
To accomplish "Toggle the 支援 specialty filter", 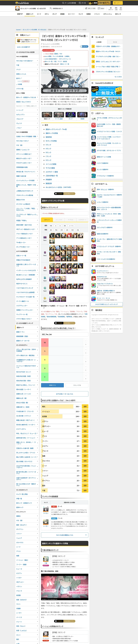I will 67,230.
